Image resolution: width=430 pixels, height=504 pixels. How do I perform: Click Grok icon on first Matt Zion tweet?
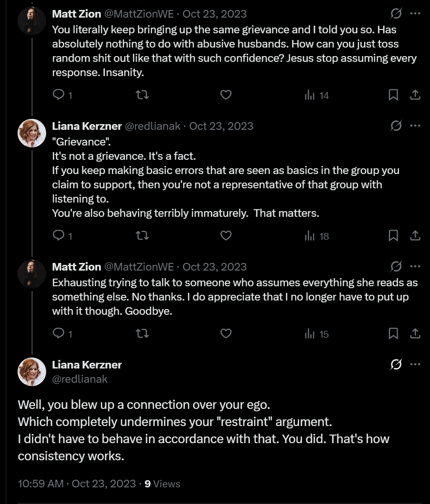[396, 13]
